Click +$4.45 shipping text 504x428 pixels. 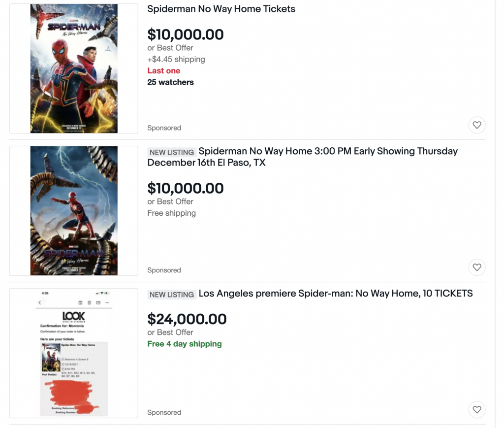pos(176,59)
